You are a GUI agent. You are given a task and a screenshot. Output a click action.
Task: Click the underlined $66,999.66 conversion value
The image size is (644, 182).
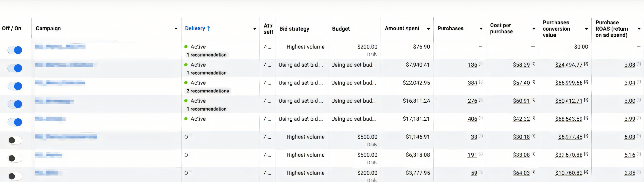pyautogui.click(x=569, y=83)
